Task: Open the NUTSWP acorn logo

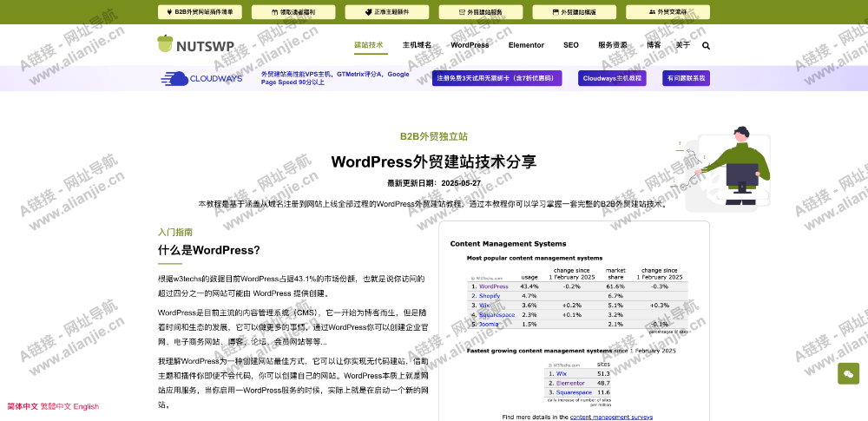Action: click(x=196, y=45)
